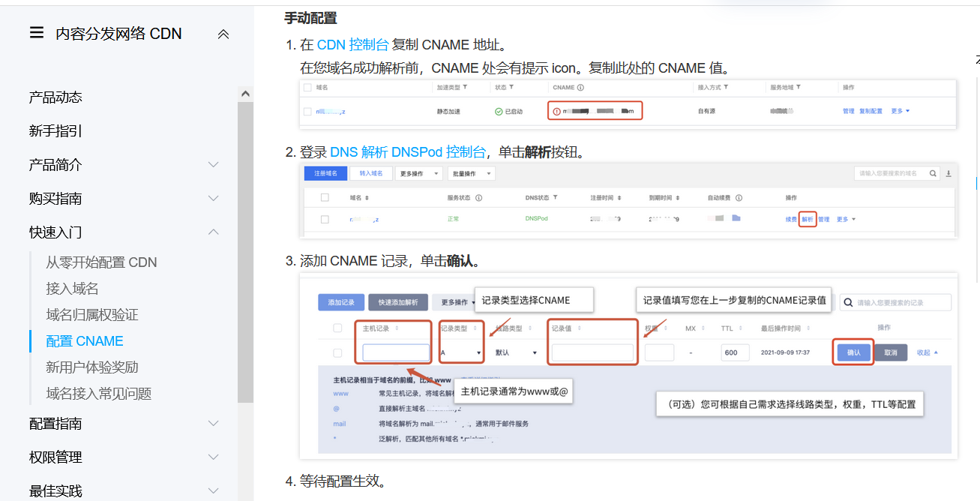Click the search magnifier in the DNSPod domain list screenshot
The image size is (980, 501).
click(x=934, y=173)
